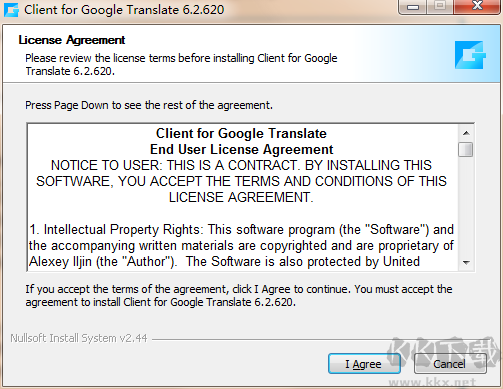Click the scrollbar thumb in license box
Viewport: 503px width, 389px height.
point(466,149)
